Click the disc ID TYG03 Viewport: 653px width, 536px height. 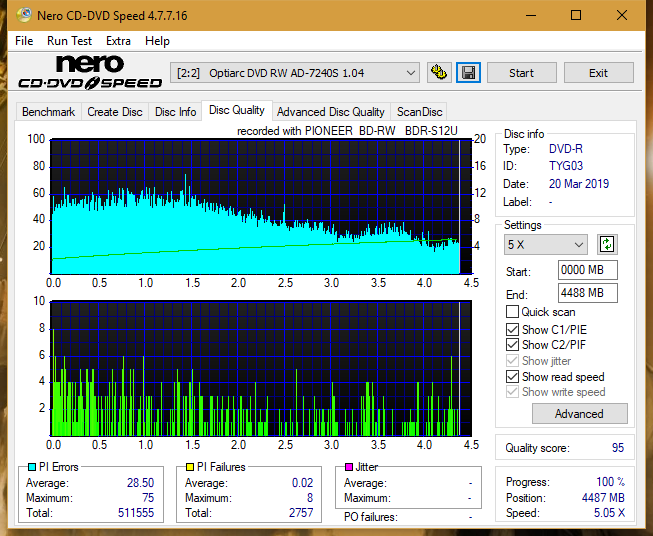[x=566, y=166]
